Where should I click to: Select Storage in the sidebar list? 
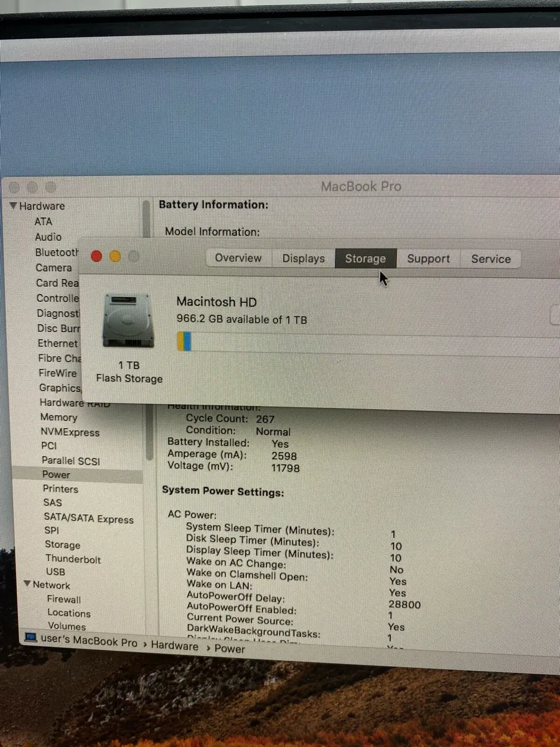[x=63, y=545]
